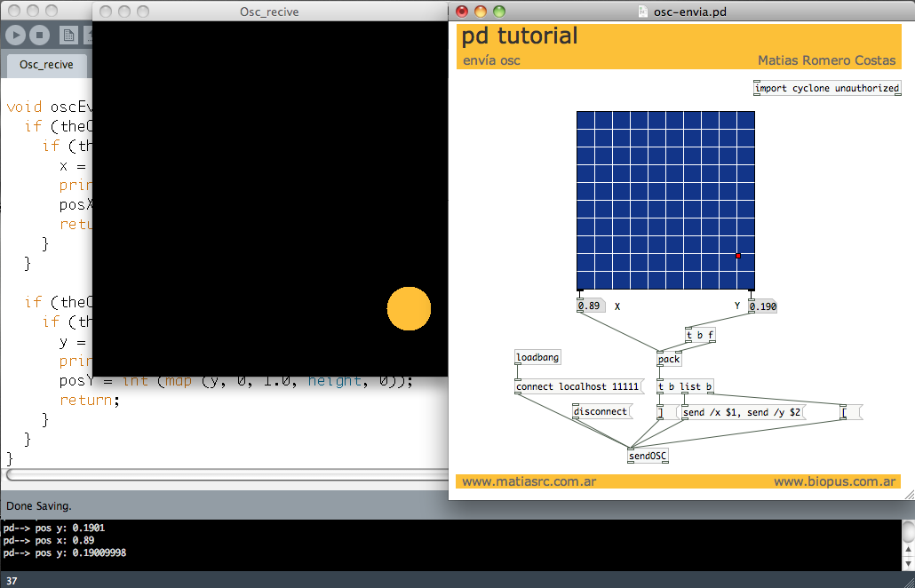Click the disconnect message box

point(601,411)
